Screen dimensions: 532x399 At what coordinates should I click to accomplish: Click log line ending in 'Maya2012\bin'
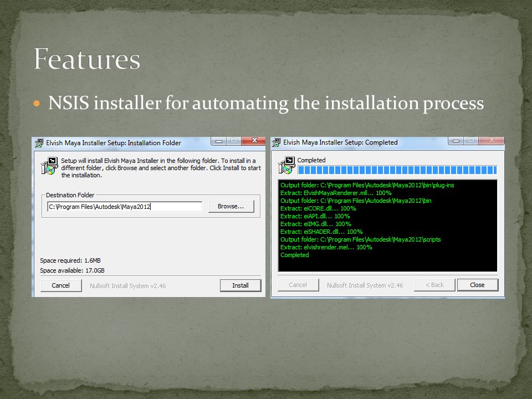coord(356,201)
